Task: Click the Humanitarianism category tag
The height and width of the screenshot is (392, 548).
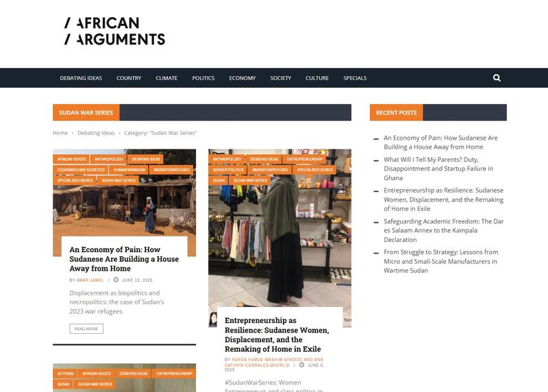Action: (129, 169)
